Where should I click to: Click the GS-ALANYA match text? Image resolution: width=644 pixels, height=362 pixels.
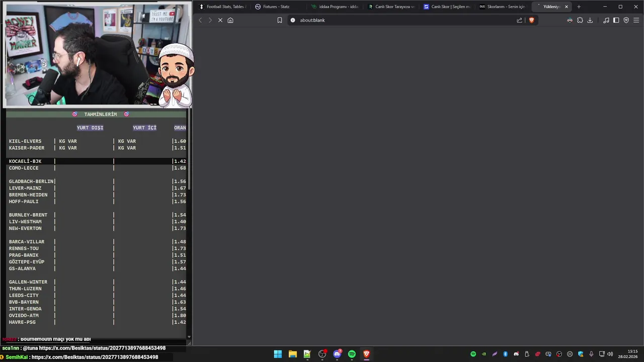click(22, 268)
